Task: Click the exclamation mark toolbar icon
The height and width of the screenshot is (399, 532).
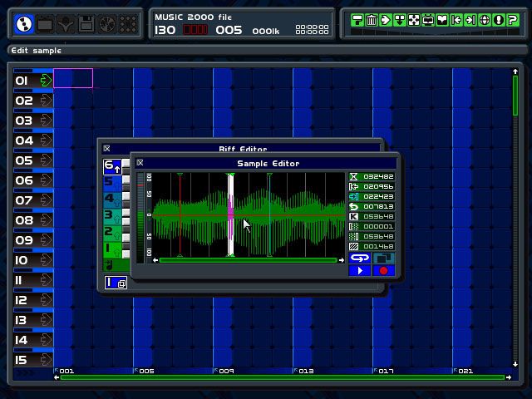Action: pos(498,20)
